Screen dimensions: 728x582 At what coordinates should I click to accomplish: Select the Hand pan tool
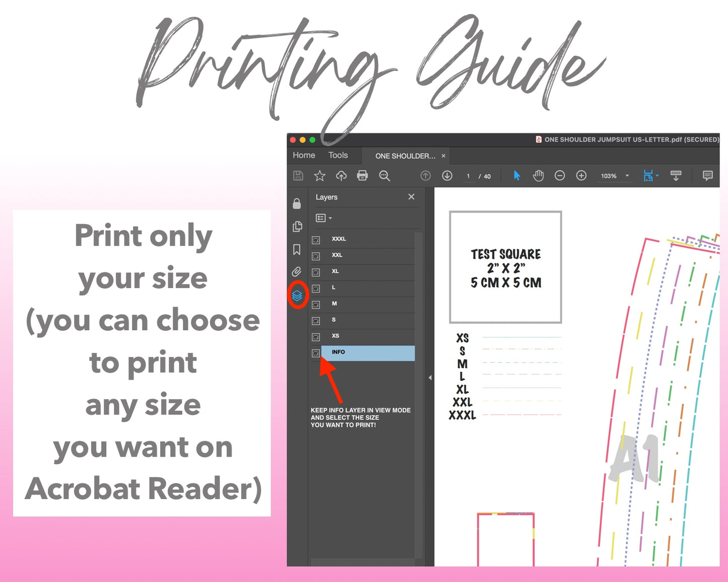[538, 176]
